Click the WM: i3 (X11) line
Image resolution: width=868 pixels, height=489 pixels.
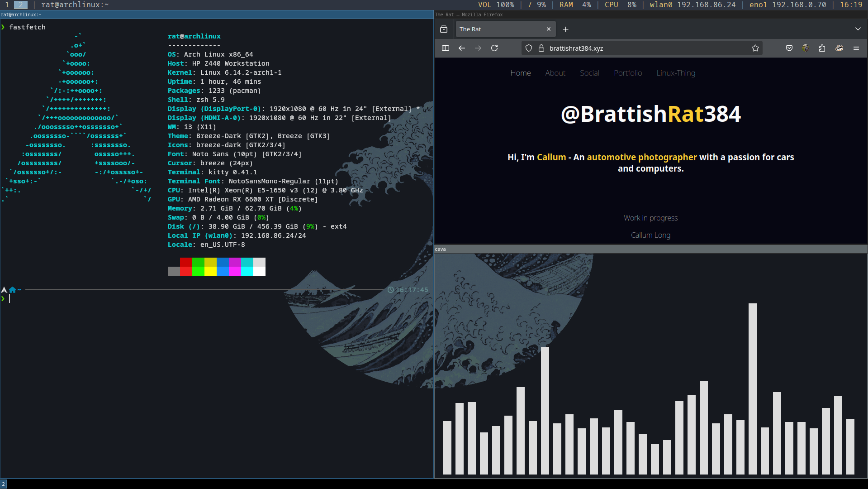tap(192, 127)
